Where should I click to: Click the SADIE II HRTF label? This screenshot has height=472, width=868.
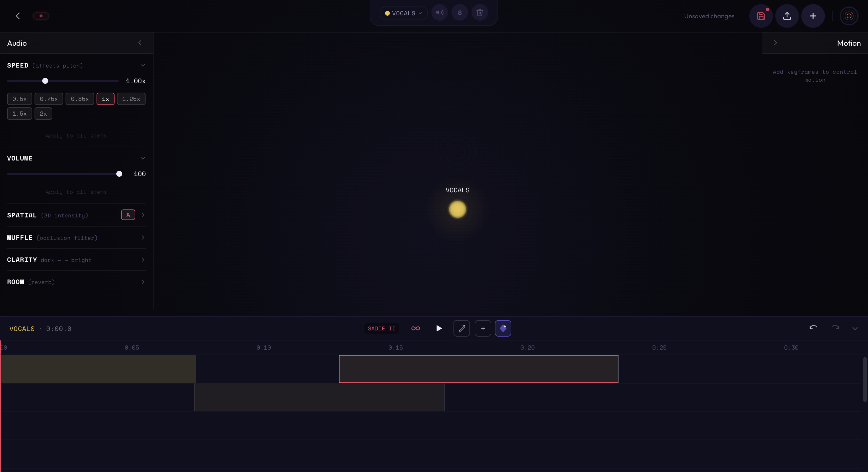pyautogui.click(x=381, y=329)
